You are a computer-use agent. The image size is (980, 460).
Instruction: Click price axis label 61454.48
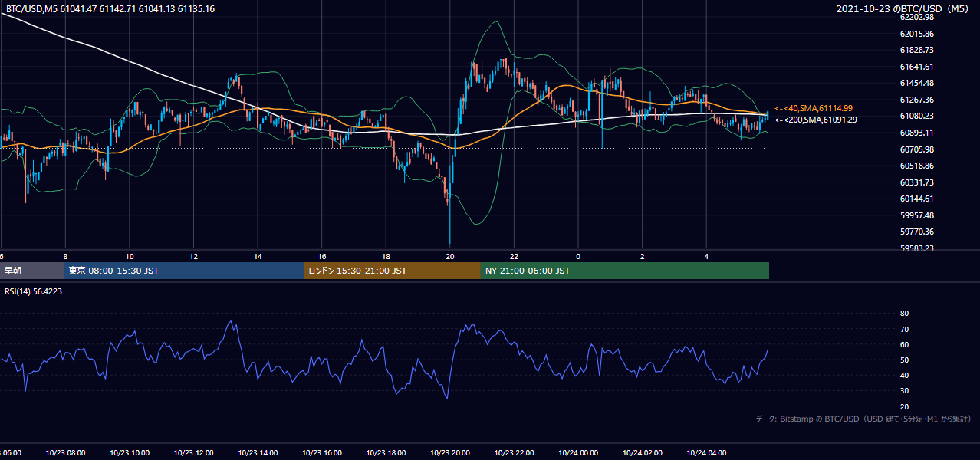pyautogui.click(x=916, y=83)
